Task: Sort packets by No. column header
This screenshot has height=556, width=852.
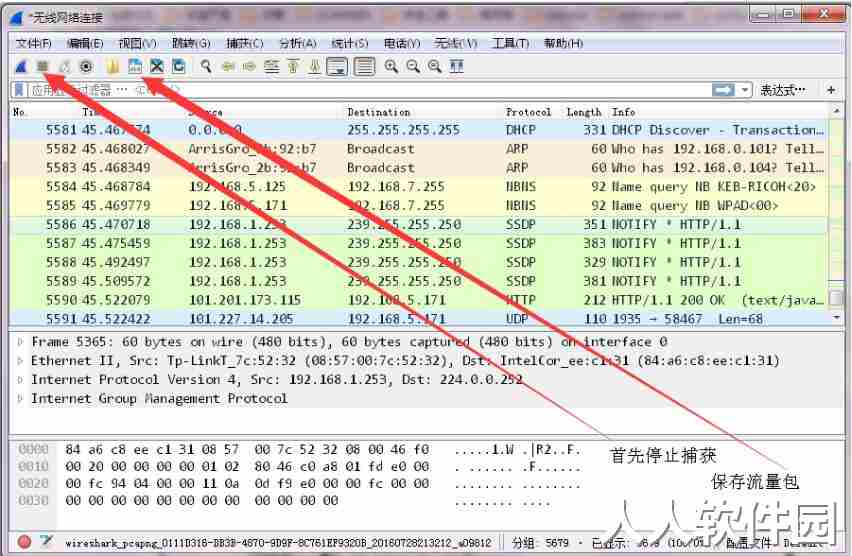Action: click(20, 112)
